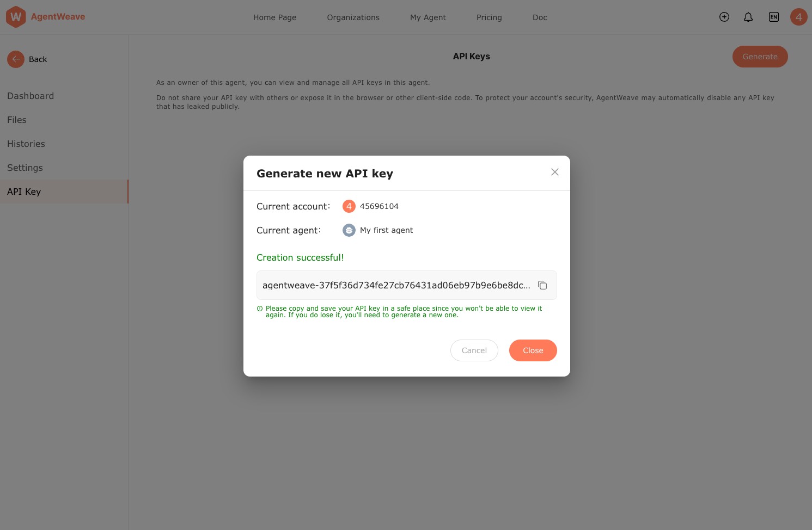Go to My Agent section

(428, 17)
